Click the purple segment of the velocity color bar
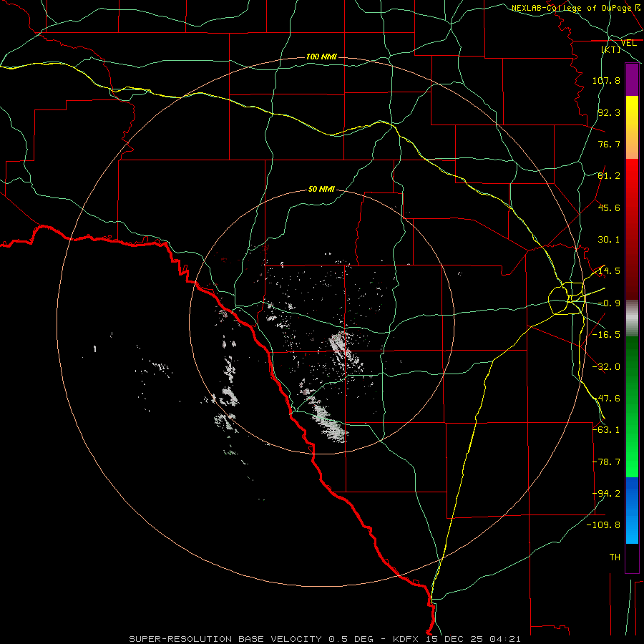 point(632,79)
